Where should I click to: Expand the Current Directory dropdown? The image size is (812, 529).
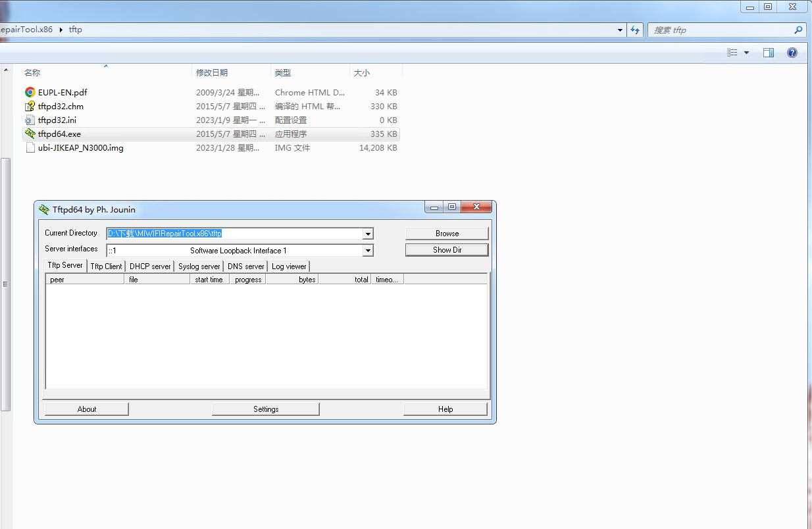(367, 233)
